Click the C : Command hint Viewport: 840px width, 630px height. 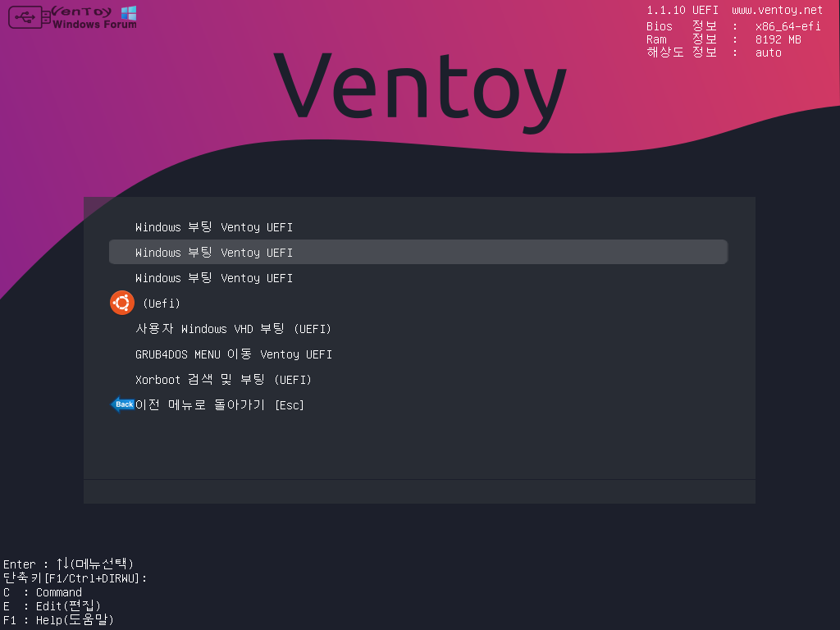tap(43, 592)
